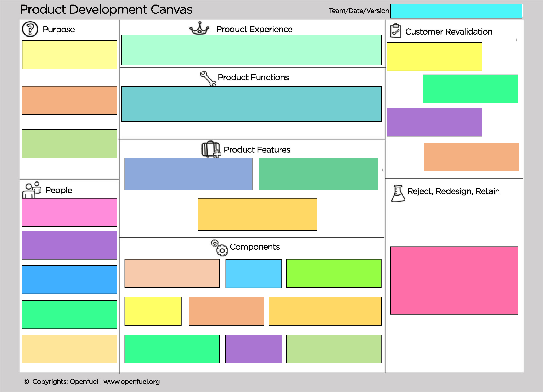
Task: Select the blue Product Features box
Action: 188,174
